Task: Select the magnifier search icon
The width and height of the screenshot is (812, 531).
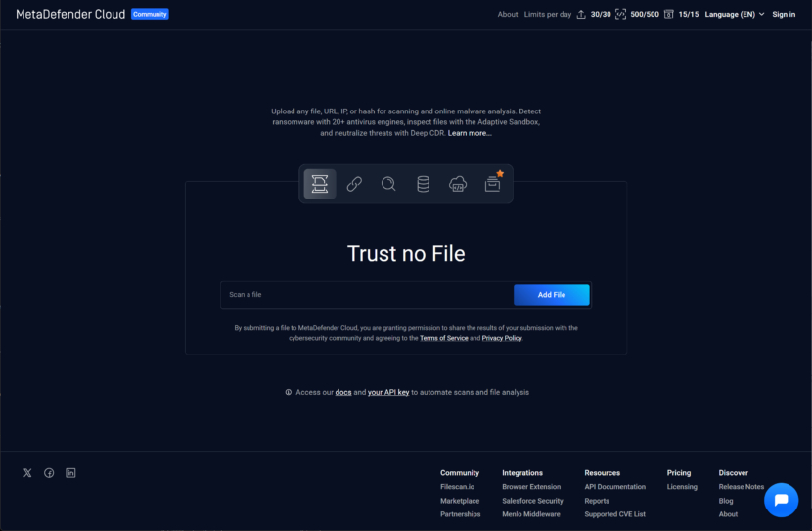Action: (x=388, y=184)
